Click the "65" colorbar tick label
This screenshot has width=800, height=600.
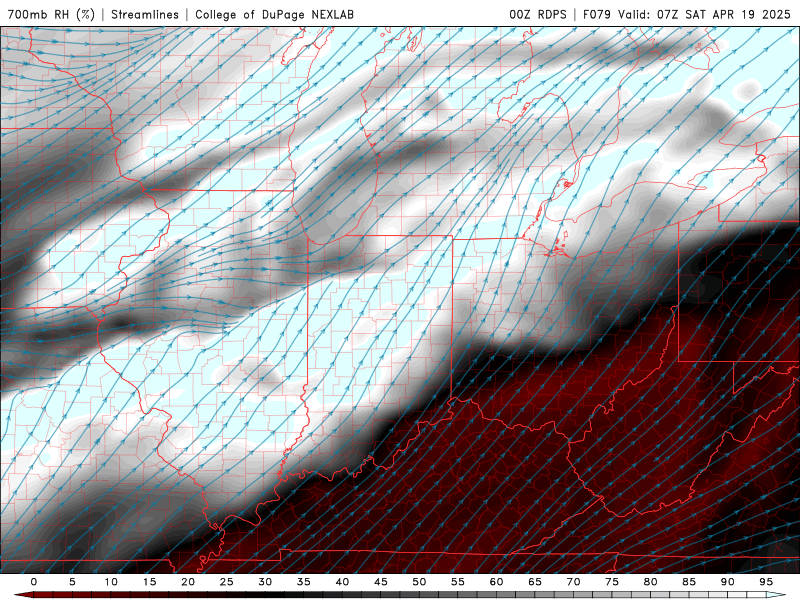click(x=535, y=582)
